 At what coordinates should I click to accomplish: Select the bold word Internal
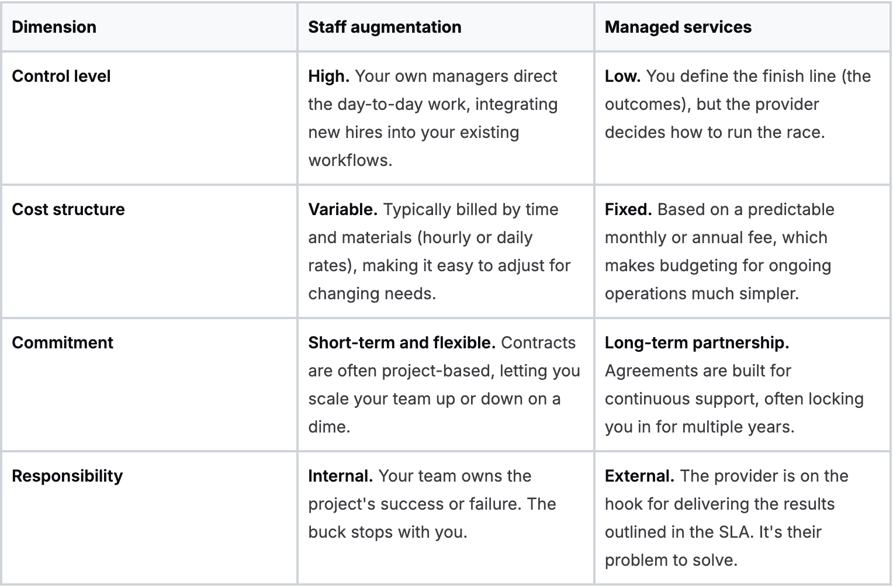[x=340, y=476]
